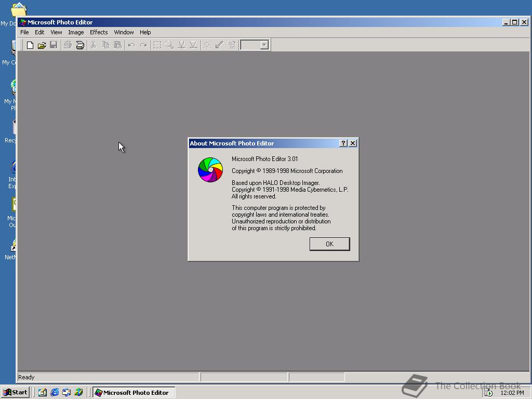Pick the Set Transparent Color pencil tool
The height and width of the screenshot is (399, 532).
220,45
